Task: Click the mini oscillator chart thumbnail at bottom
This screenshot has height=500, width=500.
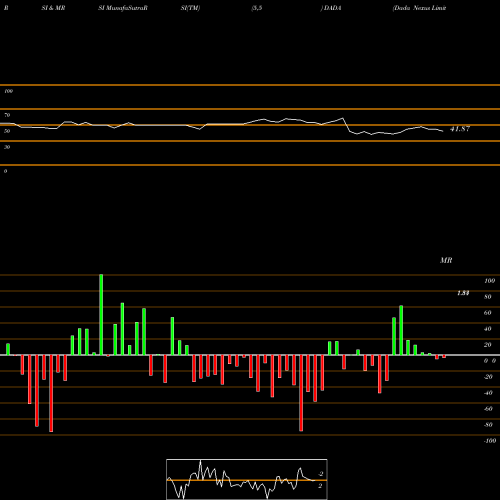Action: 247,479
